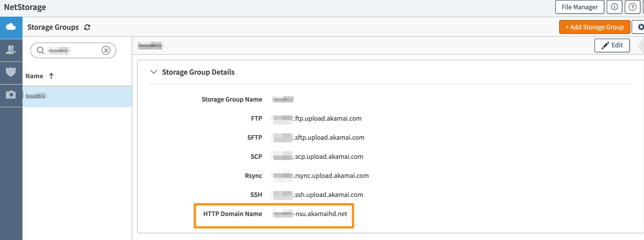Edit the selected storage group

click(612, 45)
